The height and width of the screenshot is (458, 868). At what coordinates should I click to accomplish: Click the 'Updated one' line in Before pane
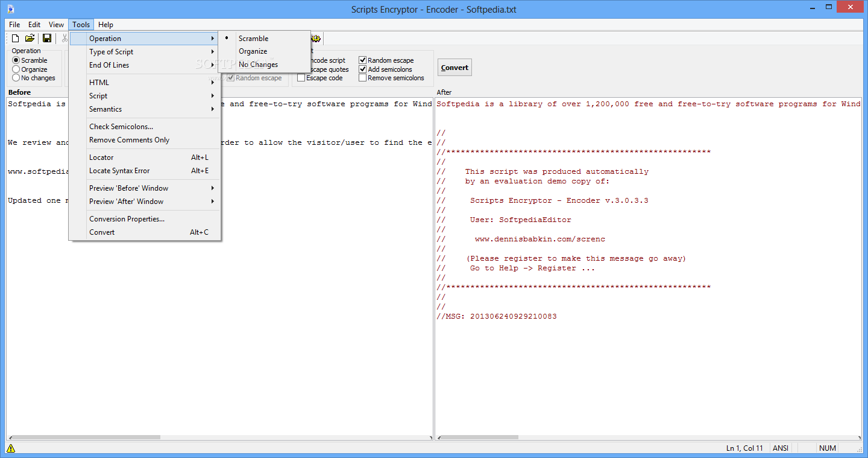coord(38,200)
